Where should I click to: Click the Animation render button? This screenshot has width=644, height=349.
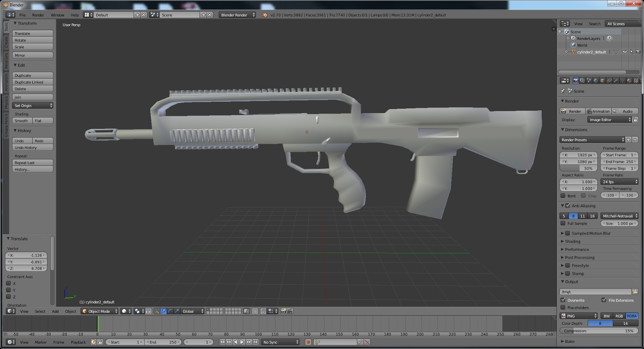point(598,111)
